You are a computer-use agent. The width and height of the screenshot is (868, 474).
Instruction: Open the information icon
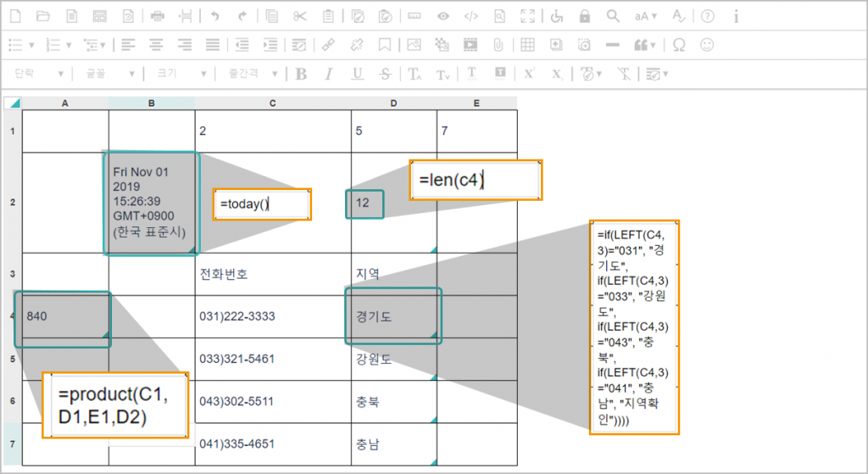pyautogui.click(x=736, y=16)
